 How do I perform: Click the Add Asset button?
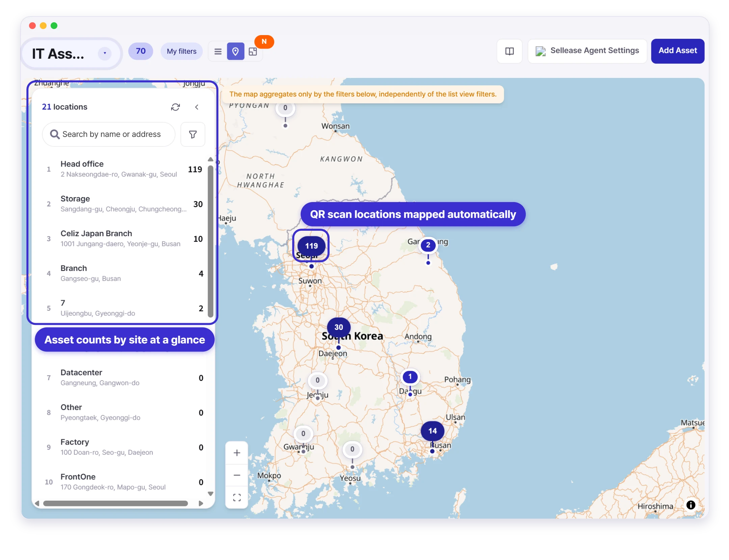coord(677,51)
